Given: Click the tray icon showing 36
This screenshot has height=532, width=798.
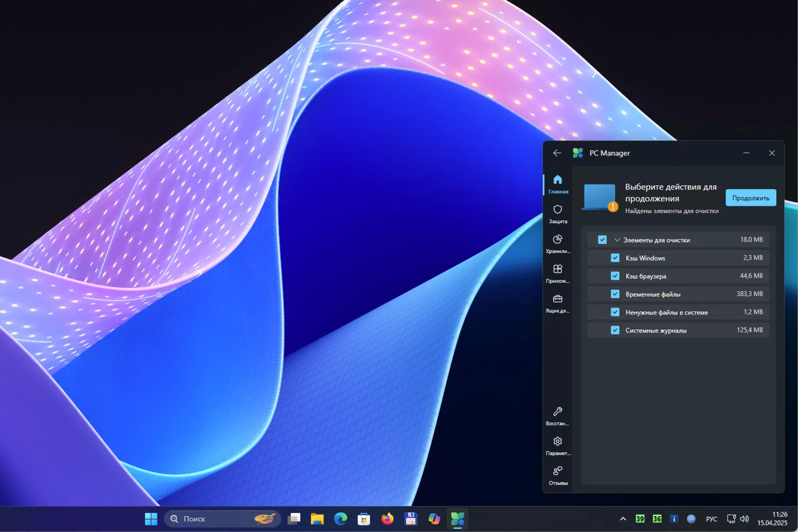Looking at the screenshot, I should [x=657, y=519].
